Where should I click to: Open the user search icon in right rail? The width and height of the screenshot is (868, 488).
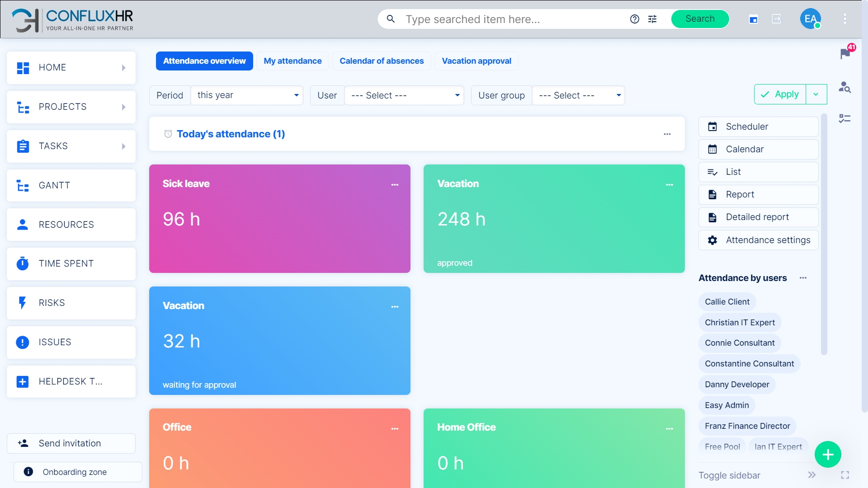click(x=844, y=87)
